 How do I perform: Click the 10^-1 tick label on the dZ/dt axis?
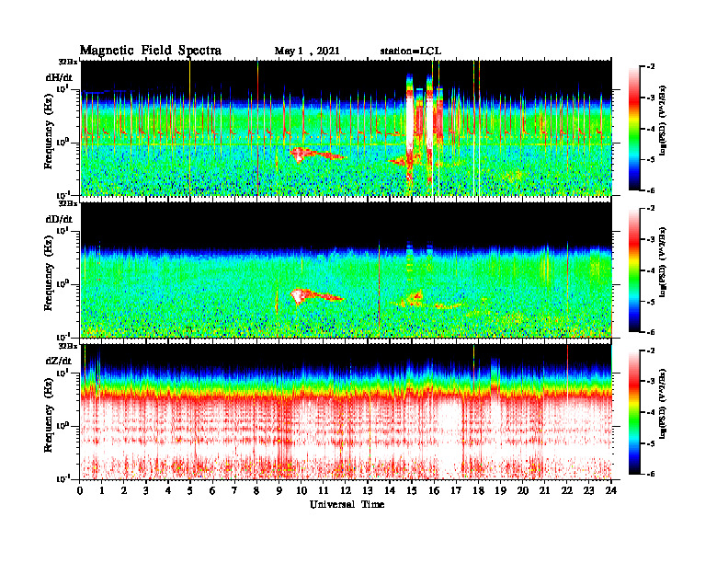pos(63,478)
